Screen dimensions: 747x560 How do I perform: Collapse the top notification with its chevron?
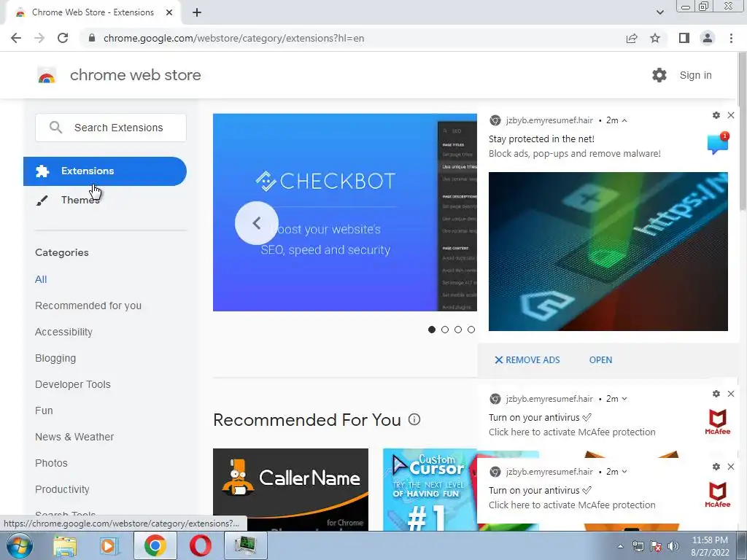coord(624,120)
